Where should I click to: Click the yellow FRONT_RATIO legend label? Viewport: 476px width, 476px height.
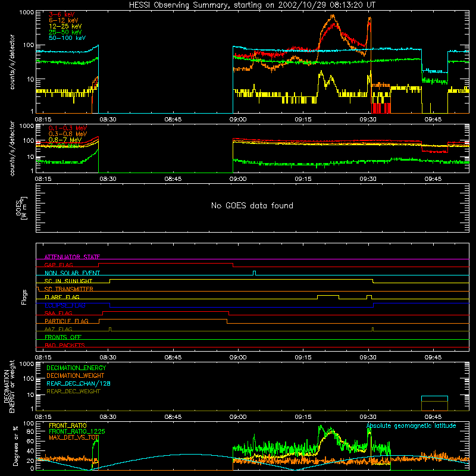tap(68, 425)
